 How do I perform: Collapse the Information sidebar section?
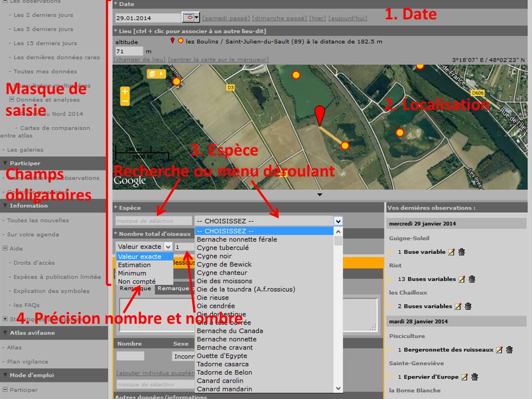[5, 206]
